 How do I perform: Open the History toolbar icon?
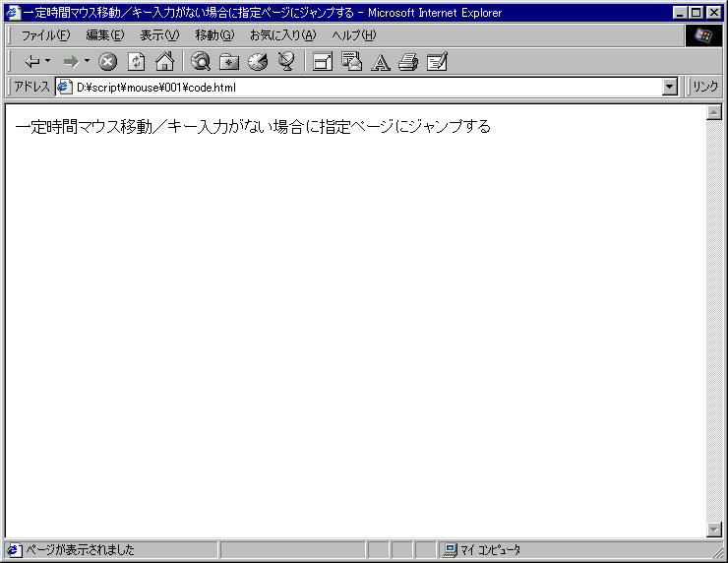[x=258, y=61]
